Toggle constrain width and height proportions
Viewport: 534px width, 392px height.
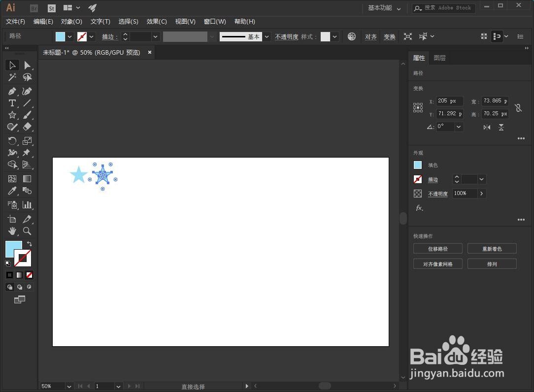point(518,108)
